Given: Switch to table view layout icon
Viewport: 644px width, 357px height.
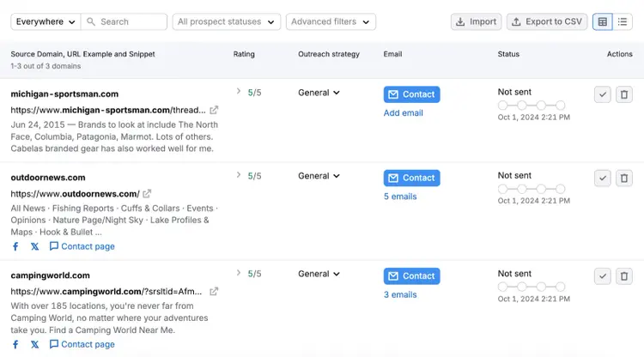Looking at the screenshot, I should coord(603,21).
